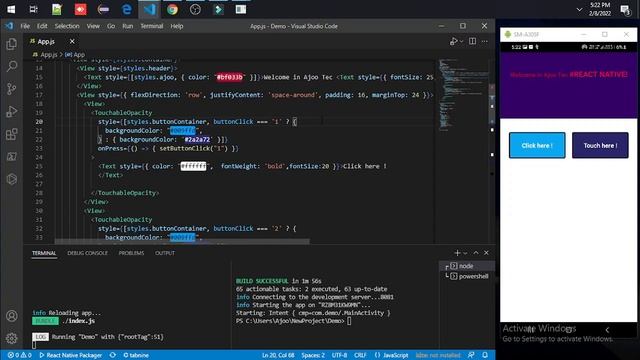Click the tabnine status bar item
Viewport: 640px width, 360px height.
click(x=136, y=355)
